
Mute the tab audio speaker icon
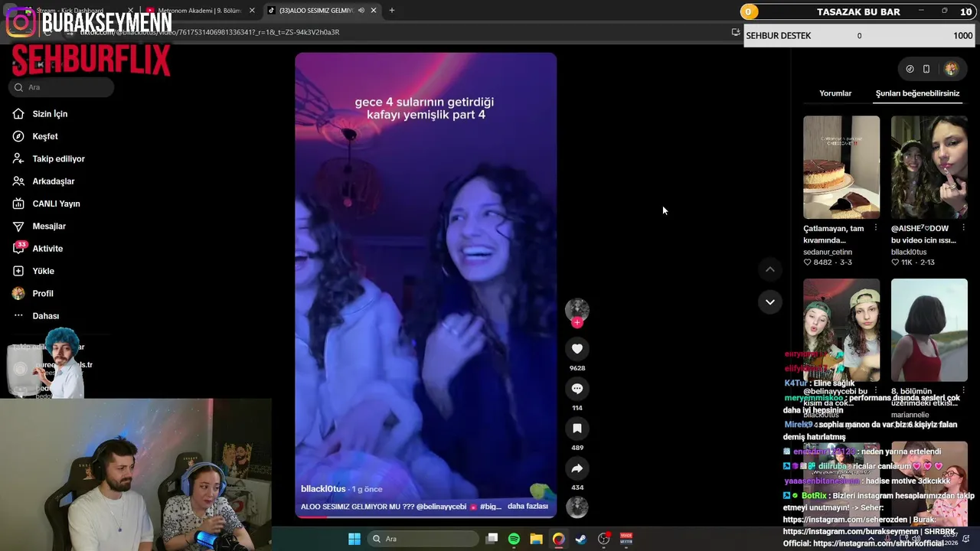tap(361, 11)
